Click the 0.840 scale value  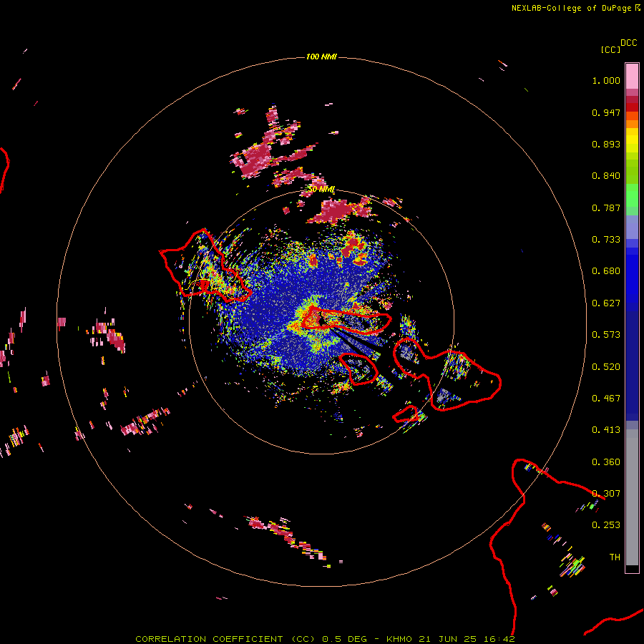point(606,176)
